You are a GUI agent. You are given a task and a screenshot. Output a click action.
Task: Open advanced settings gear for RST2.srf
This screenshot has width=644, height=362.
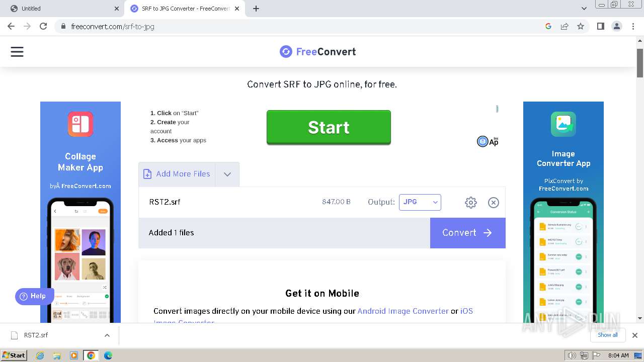point(471,203)
